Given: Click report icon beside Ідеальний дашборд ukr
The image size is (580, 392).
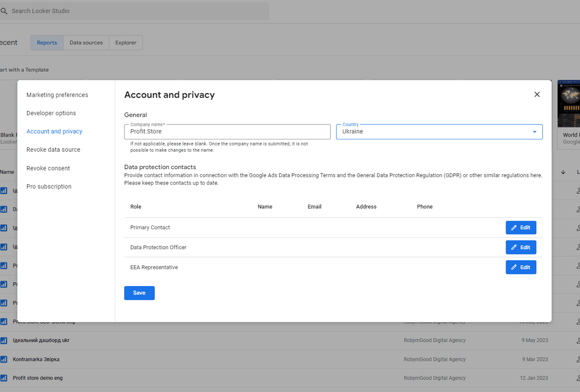Looking at the screenshot, I should click(4, 340).
